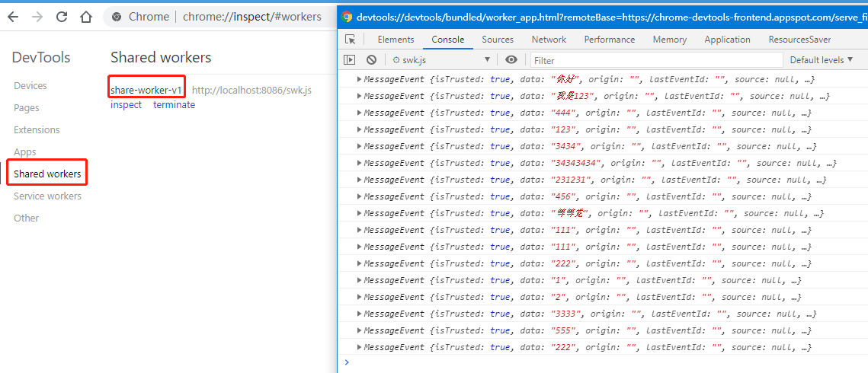
Task: Click the eye icon for live expressions
Action: (511, 59)
